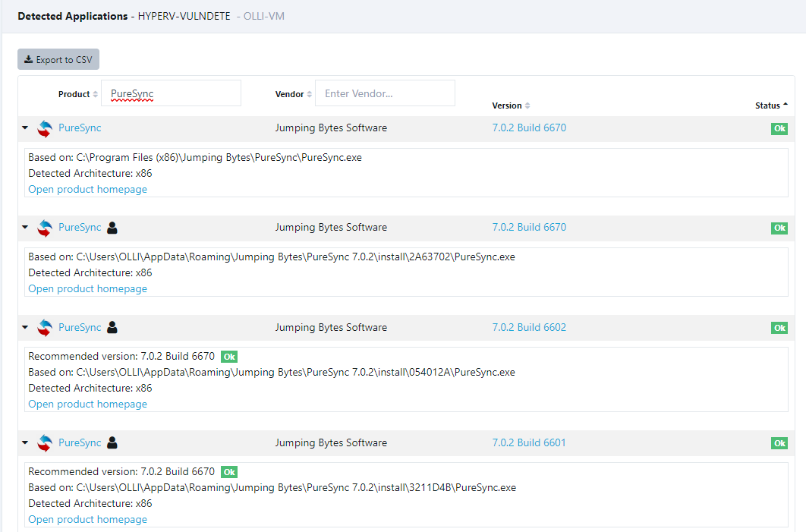Screen dimensions: 806x532
Task: Open PureSync link in Build 6601 row
Action: pyautogui.click(x=80, y=442)
